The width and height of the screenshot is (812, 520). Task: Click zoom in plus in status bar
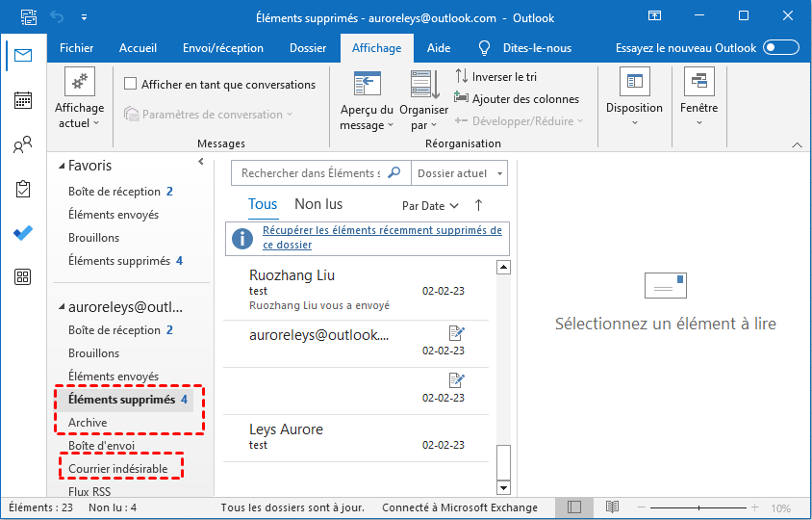point(754,507)
